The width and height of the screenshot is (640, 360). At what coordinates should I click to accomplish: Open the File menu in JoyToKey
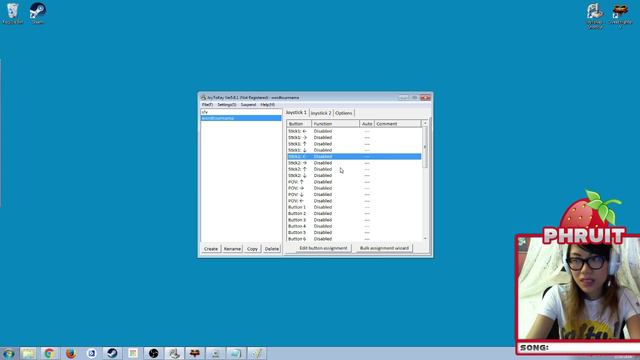[x=207, y=105]
